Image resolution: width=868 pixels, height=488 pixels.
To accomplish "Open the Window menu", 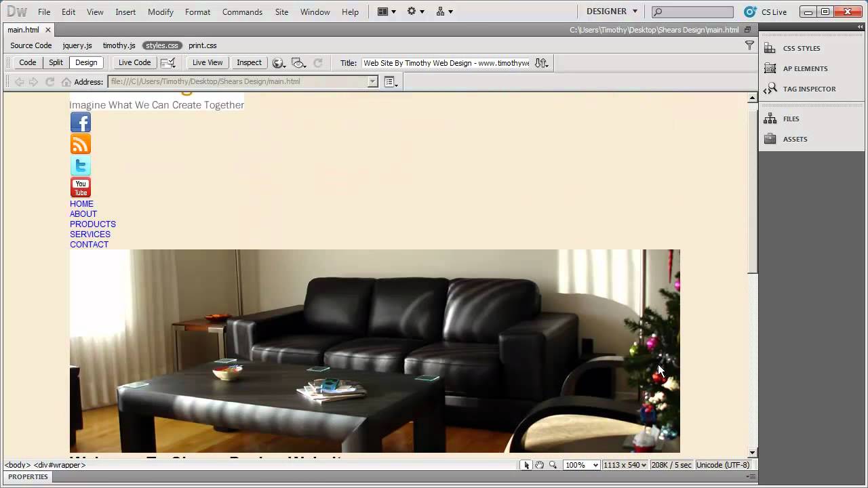I will coord(315,12).
